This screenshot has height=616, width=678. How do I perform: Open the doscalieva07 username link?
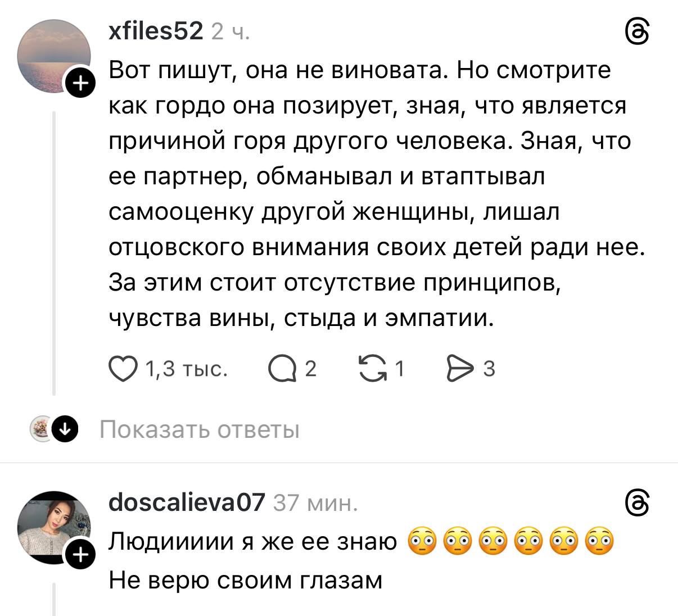pos(186,501)
